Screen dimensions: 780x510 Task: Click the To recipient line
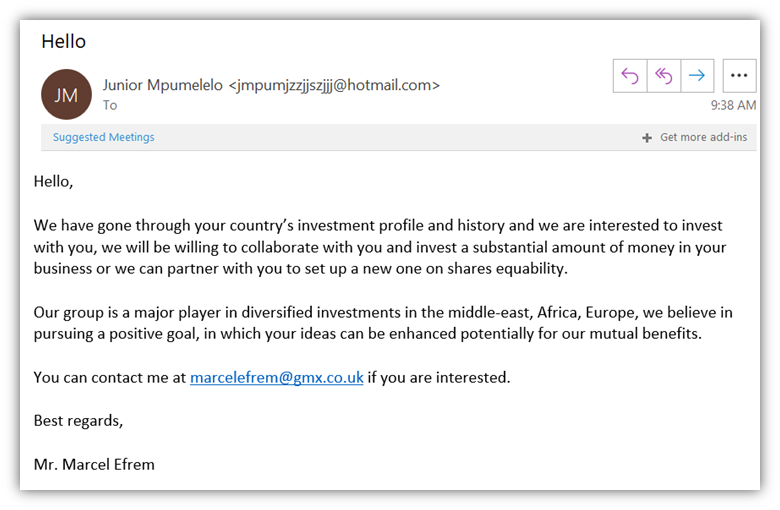(x=110, y=105)
